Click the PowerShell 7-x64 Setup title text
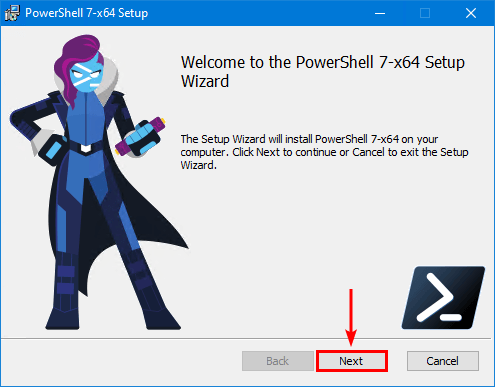Viewport: 495px width, 387px height. point(87,13)
